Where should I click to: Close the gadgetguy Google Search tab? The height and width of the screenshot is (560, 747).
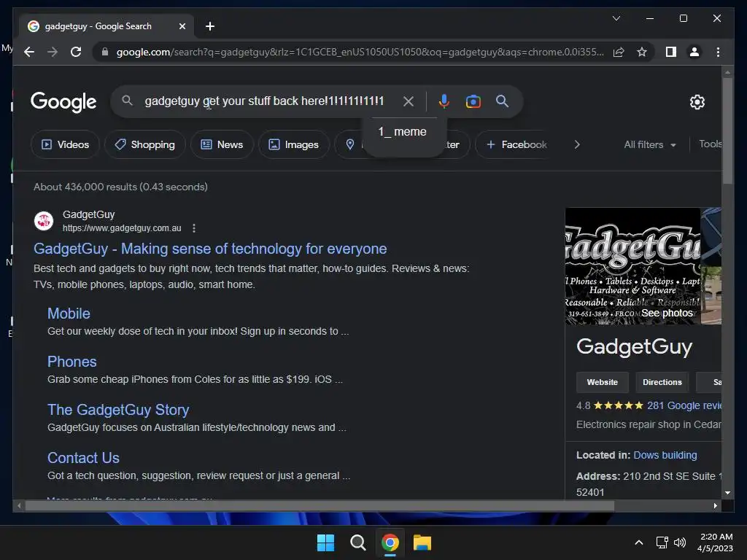click(182, 26)
